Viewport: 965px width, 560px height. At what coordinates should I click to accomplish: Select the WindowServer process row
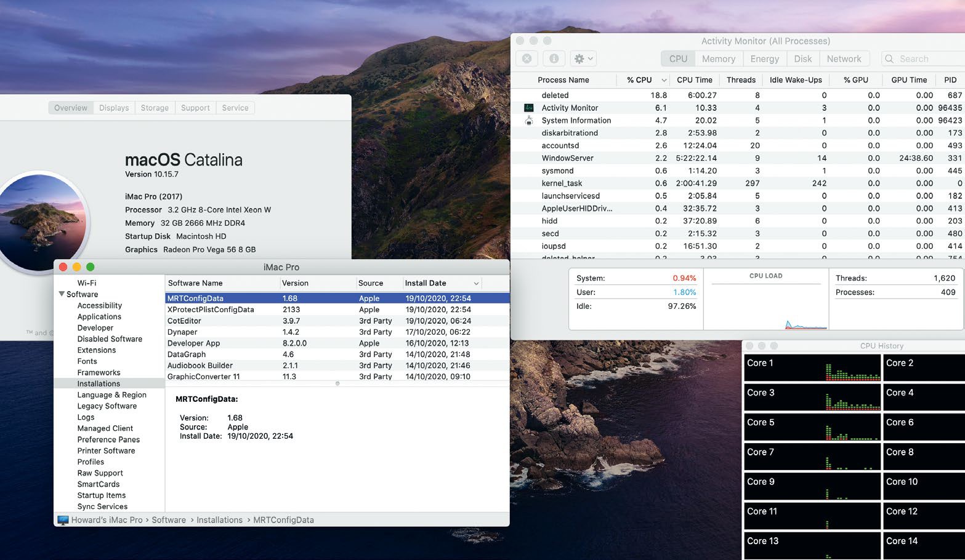(738, 158)
